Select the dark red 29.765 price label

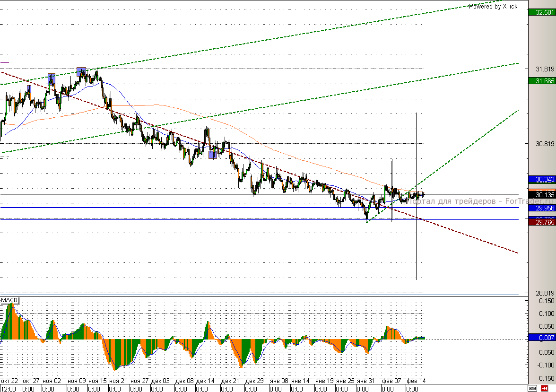(542, 222)
